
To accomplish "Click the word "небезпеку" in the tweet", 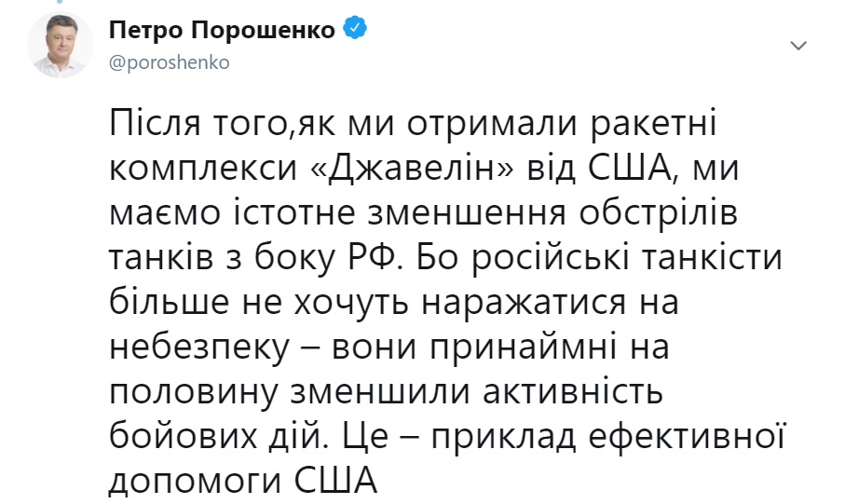I will click(x=200, y=347).
